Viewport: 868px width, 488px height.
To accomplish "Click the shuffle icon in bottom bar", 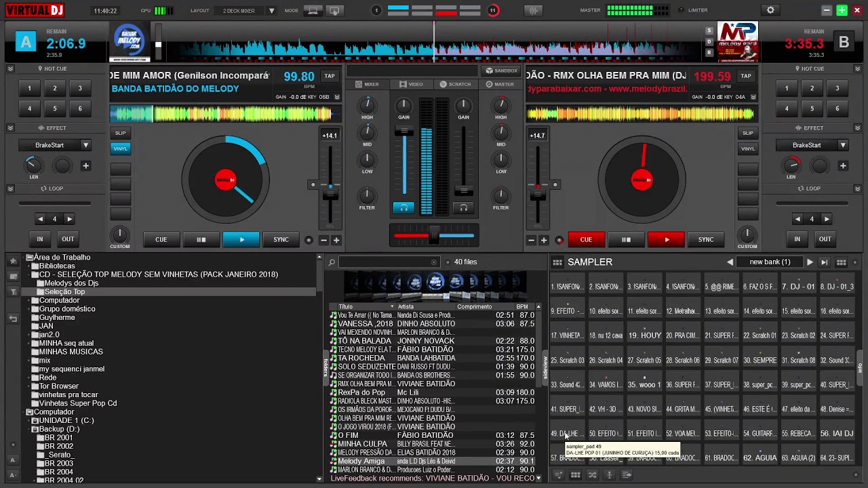I will (593, 475).
